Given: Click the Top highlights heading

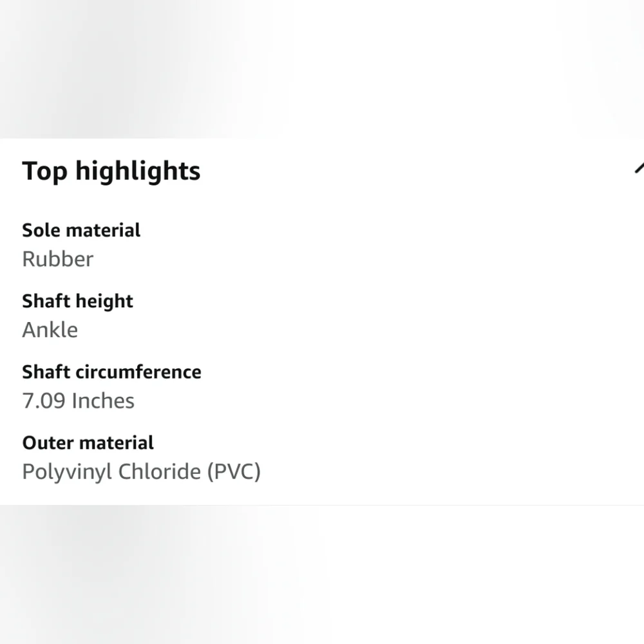Looking at the screenshot, I should pyautogui.click(x=111, y=171).
